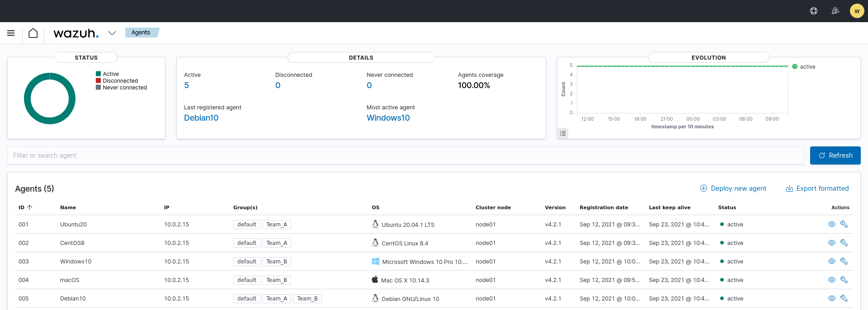Click the active legend entry in Evolution chart
The width and height of the screenshot is (868, 310).
pyautogui.click(x=804, y=67)
